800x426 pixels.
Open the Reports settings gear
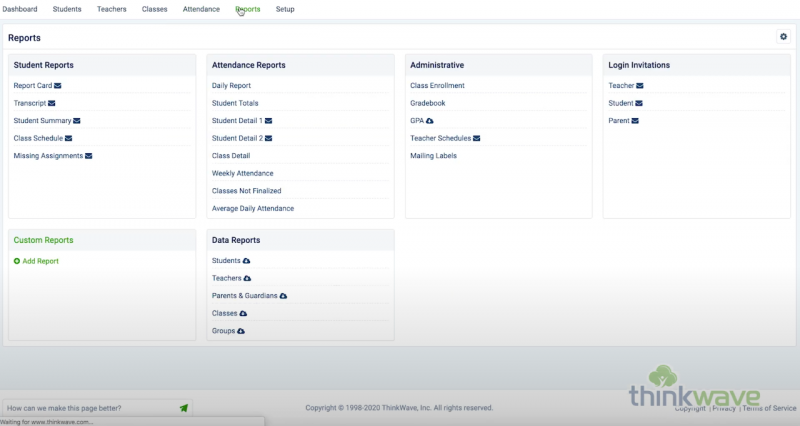783,37
